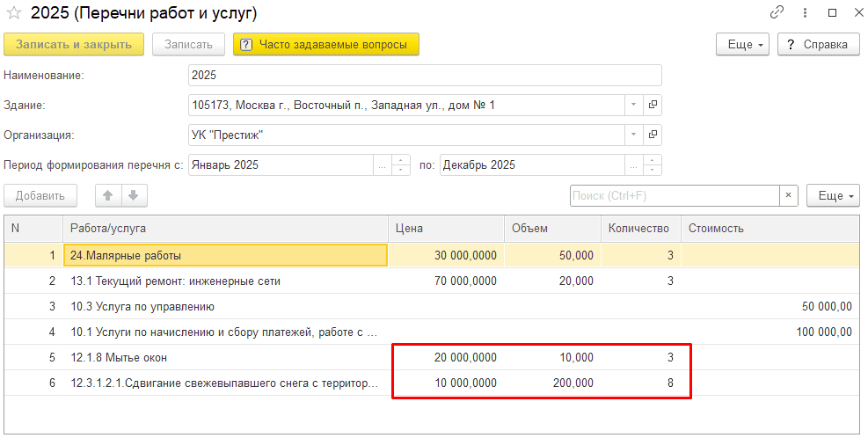868x438 pixels.
Task: Click Записать и закрыть button
Action: coord(73,44)
